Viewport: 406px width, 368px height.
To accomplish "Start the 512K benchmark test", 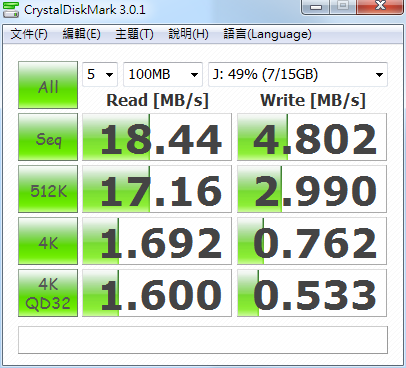I will tap(48, 189).
